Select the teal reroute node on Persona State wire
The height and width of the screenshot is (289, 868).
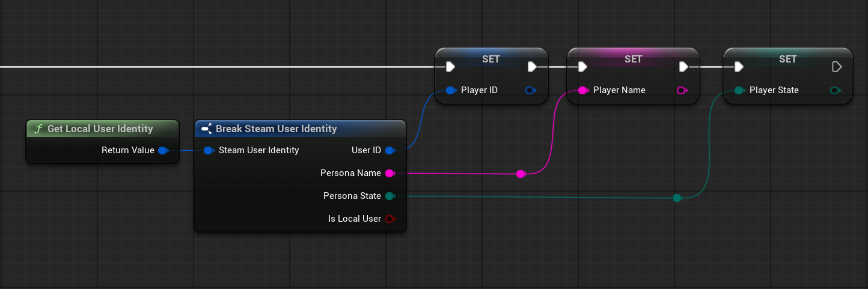[677, 198]
